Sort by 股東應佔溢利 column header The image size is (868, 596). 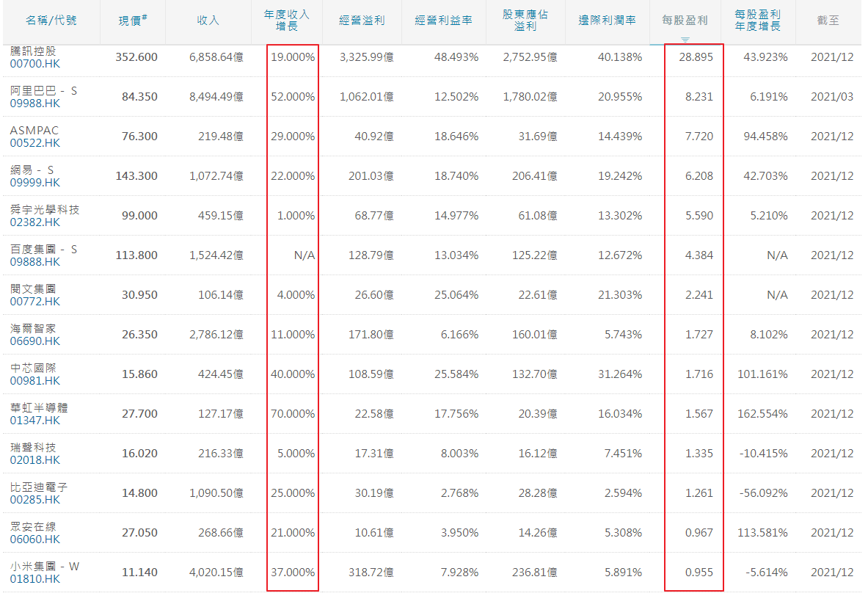coord(525,21)
